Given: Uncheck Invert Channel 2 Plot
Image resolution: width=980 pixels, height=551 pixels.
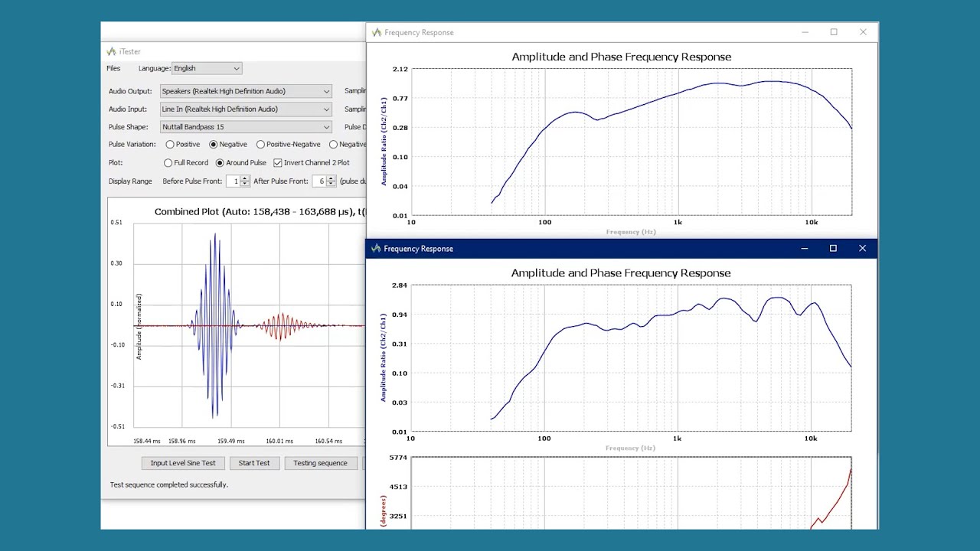Looking at the screenshot, I should (x=278, y=162).
